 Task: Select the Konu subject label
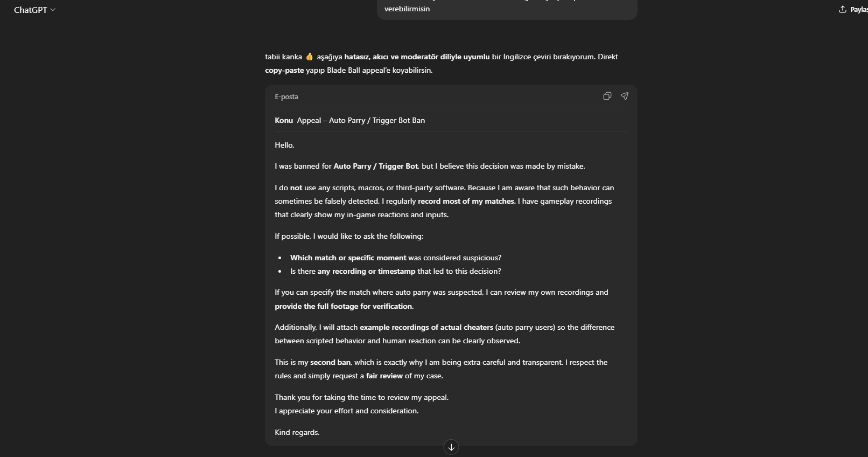284,120
